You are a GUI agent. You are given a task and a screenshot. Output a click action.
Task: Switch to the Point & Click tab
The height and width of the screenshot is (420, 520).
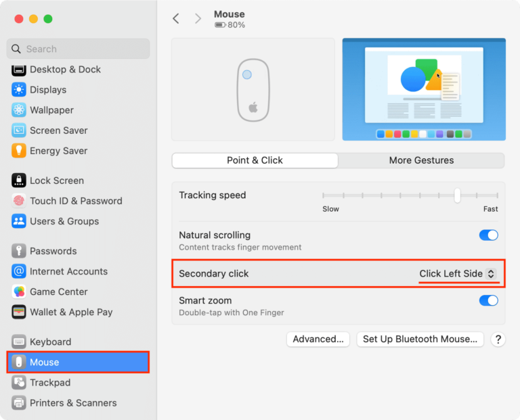[255, 160]
